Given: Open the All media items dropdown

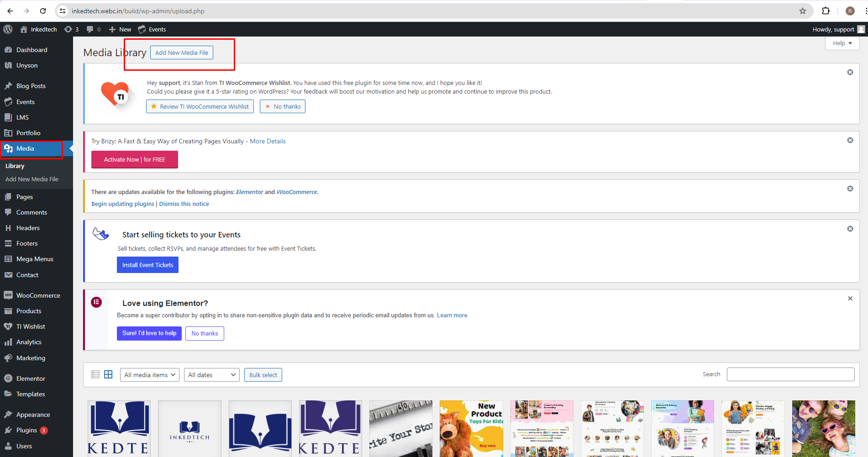Looking at the screenshot, I should pos(150,375).
